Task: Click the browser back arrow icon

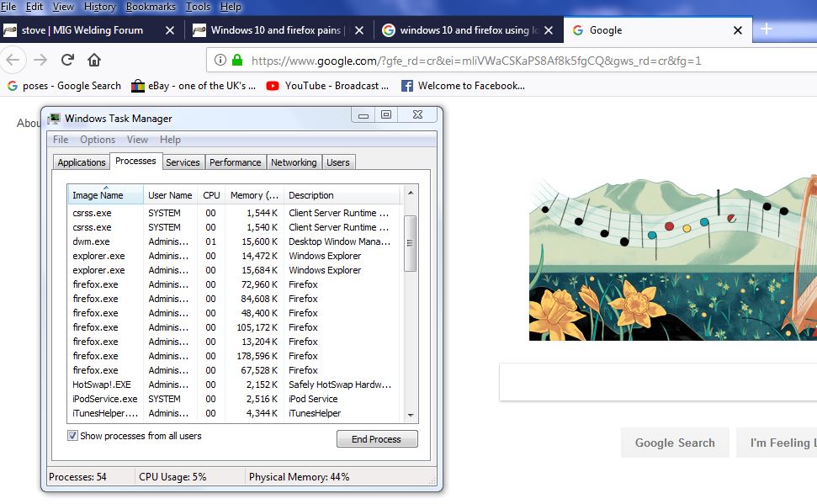Action: [x=13, y=60]
